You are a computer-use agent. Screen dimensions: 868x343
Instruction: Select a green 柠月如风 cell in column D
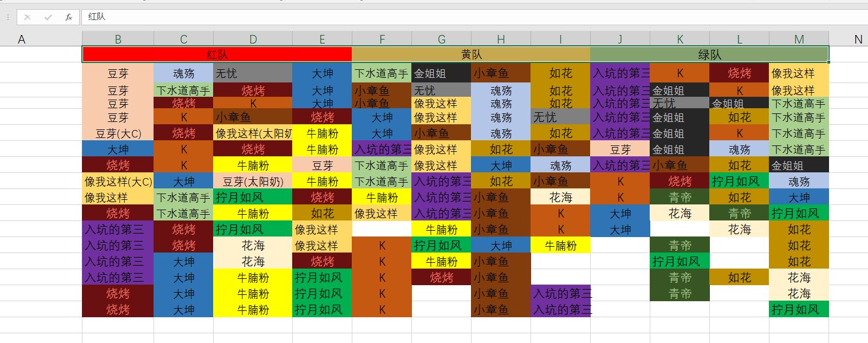253,198
